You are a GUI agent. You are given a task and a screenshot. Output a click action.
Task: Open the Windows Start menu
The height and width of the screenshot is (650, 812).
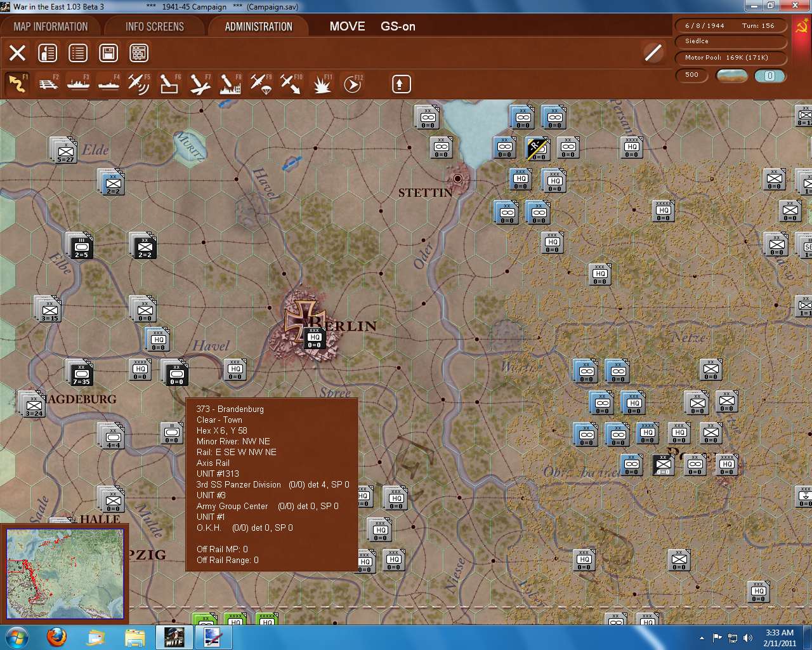click(16, 637)
